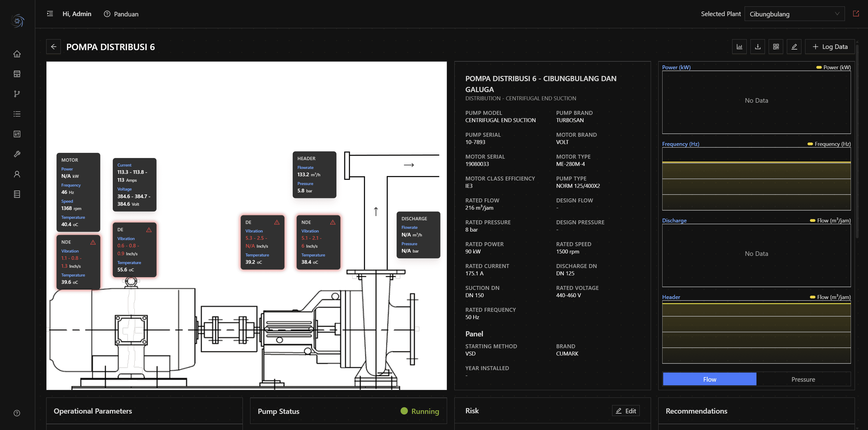Click the warning triangle on motor NDE card
The height and width of the screenshot is (430, 868).
pyautogui.click(x=93, y=242)
